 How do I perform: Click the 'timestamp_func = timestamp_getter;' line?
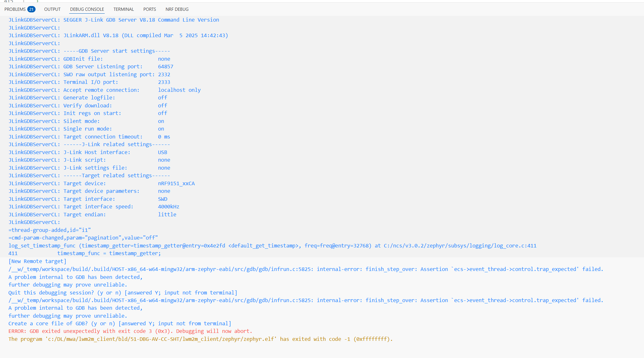point(109,253)
